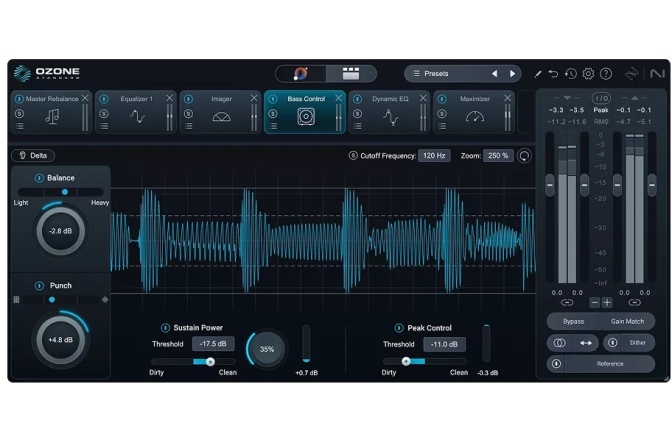Image resolution: width=672 pixels, height=440 pixels.
Task: Solo the Master Rebalance module
Action: click(19, 114)
